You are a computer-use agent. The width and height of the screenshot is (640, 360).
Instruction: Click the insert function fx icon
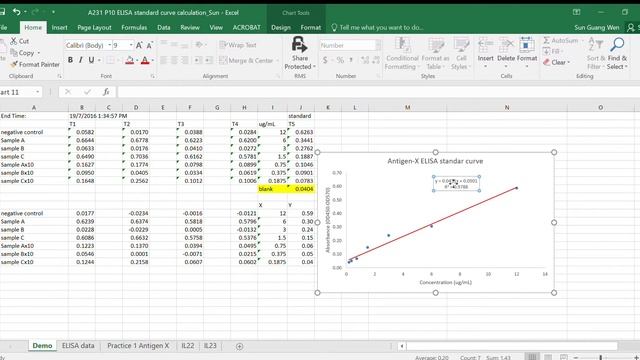[106, 92]
